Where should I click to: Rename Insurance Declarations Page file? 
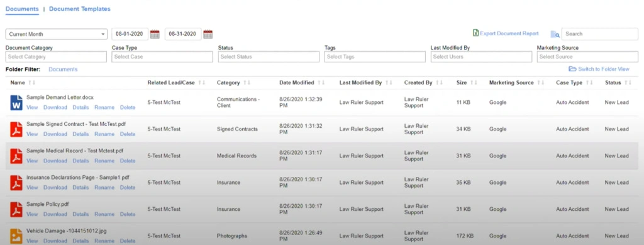pos(104,188)
